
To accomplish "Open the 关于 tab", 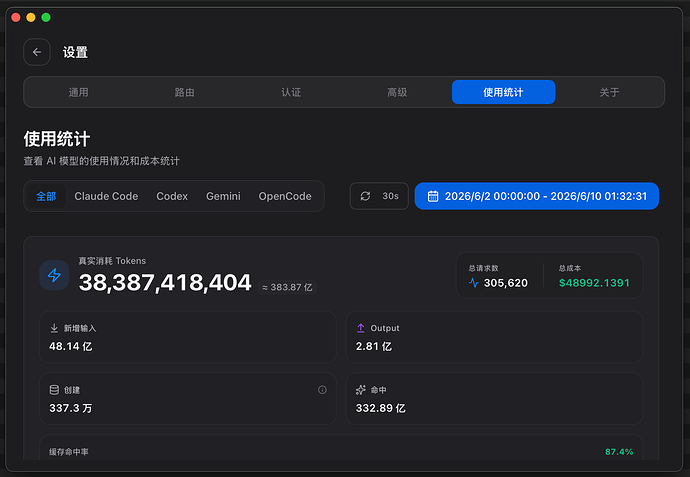I will (609, 92).
